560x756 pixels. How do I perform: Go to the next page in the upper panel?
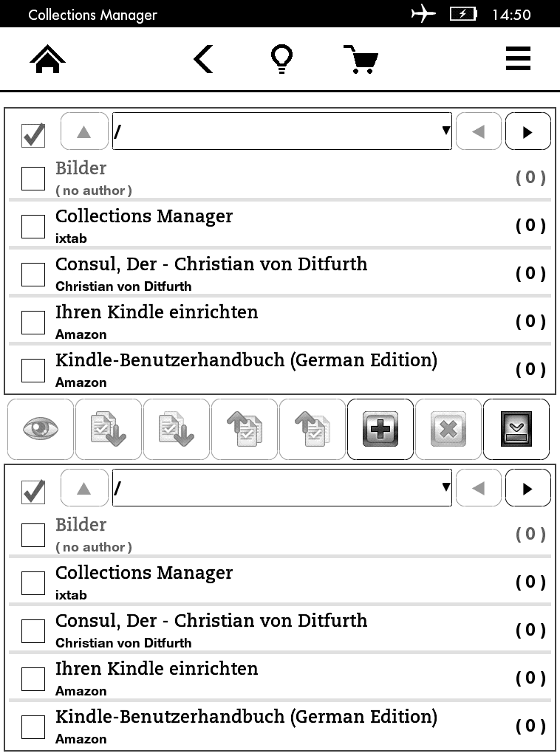pos(527,131)
